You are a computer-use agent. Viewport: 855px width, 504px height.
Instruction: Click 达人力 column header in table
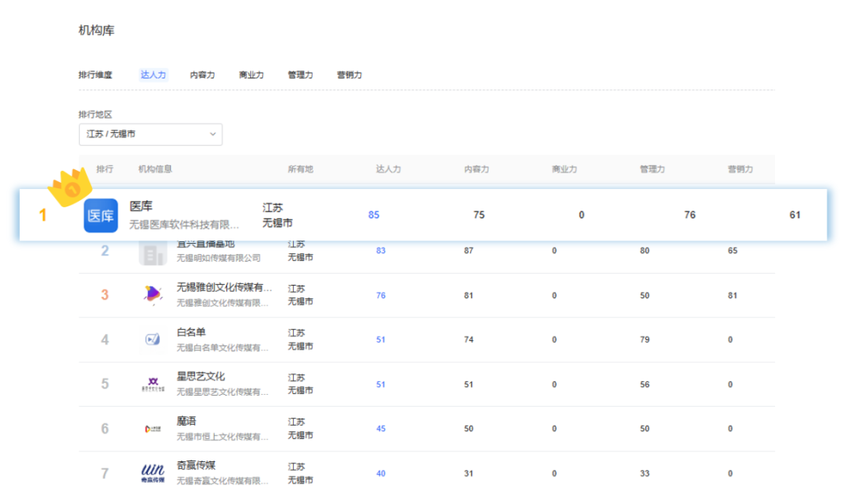point(388,169)
